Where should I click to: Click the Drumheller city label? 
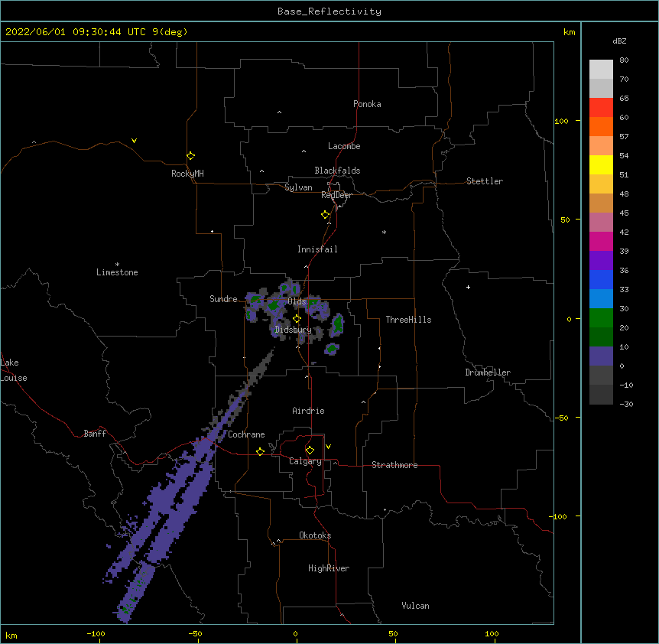(488, 372)
